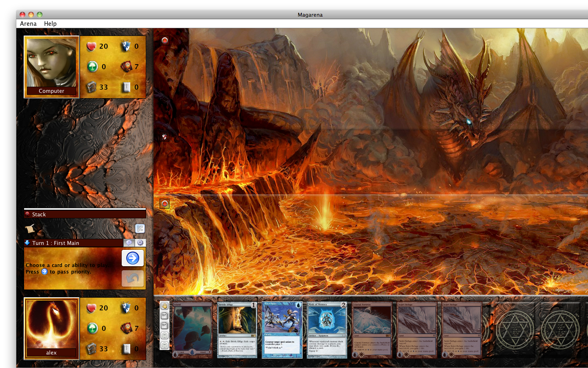Click alex's graveyard tombstone icon
The image size is (588, 368).
click(x=126, y=349)
